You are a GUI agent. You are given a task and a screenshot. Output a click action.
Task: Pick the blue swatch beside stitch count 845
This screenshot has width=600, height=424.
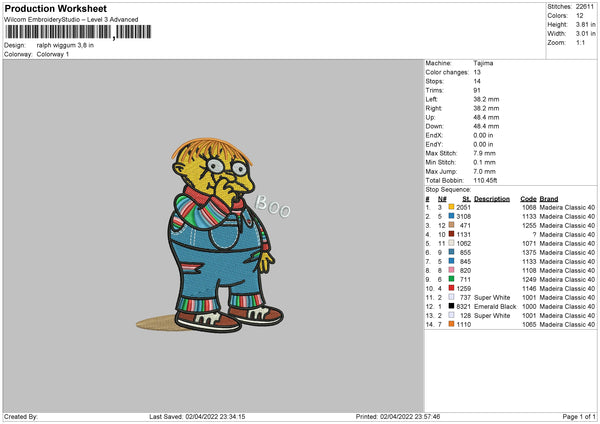click(x=451, y=261)
